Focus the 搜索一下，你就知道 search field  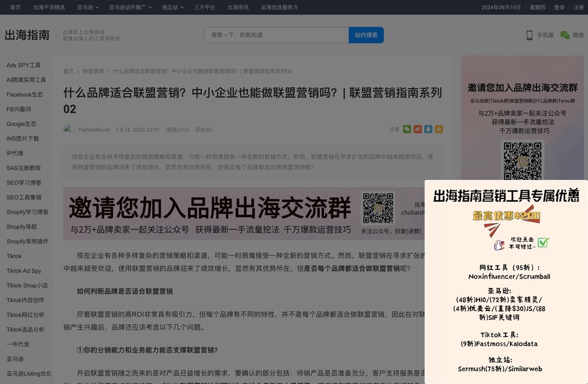276,35
